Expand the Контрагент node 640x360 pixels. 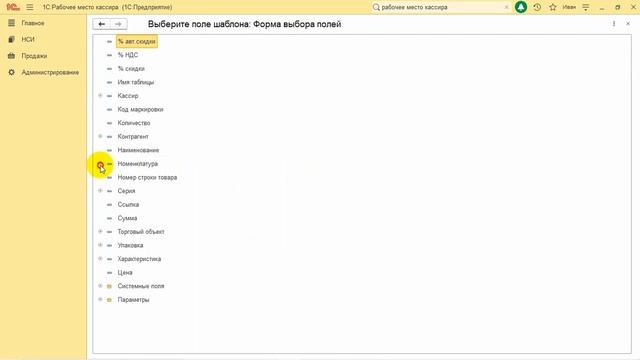click(x=100, y=136)
